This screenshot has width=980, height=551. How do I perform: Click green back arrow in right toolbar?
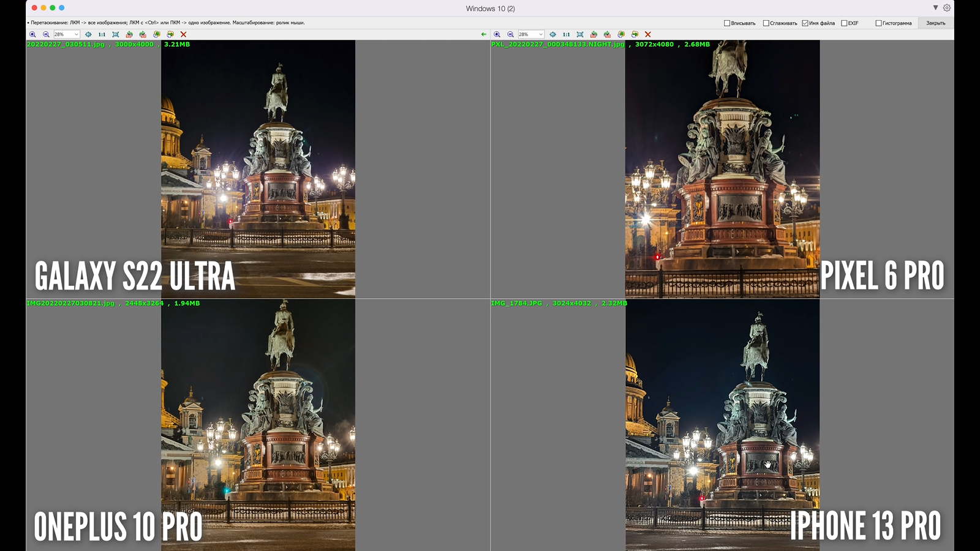click(484, 34)
